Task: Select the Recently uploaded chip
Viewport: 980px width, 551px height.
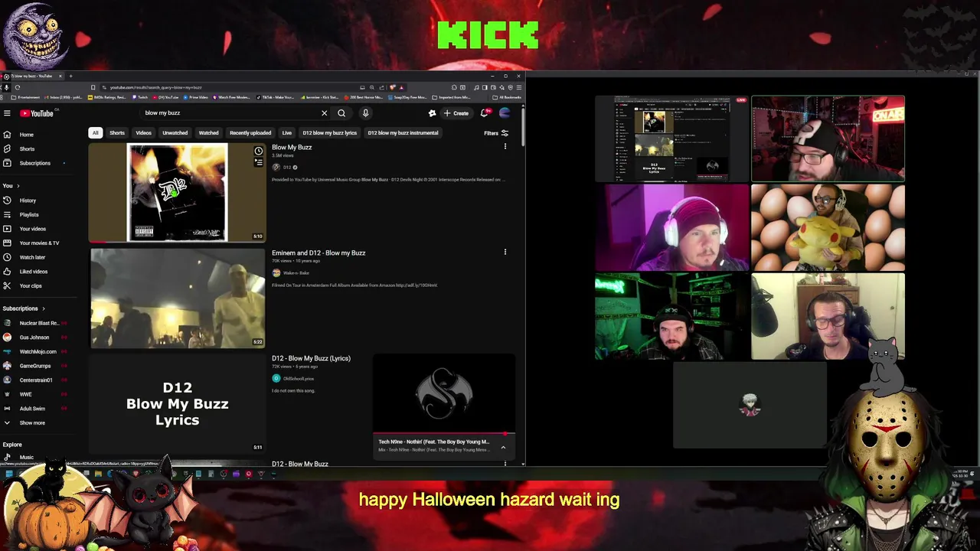Action: pos(250,132)
